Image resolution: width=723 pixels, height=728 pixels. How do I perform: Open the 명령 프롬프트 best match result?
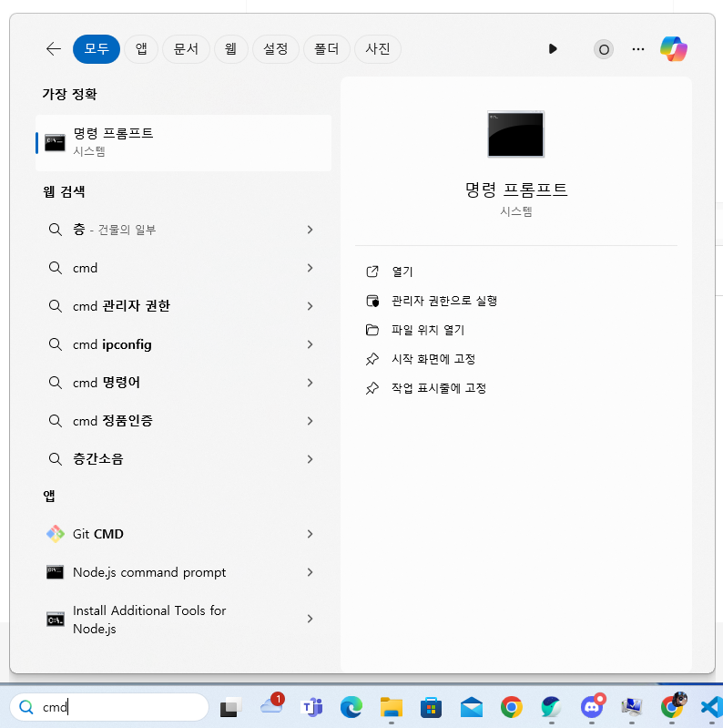point(183,142)
